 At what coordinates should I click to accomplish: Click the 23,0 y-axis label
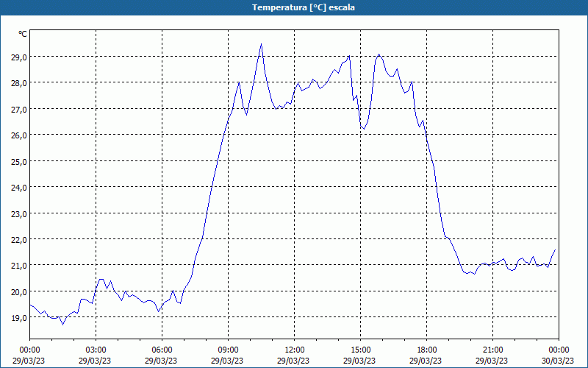[19, 213]
